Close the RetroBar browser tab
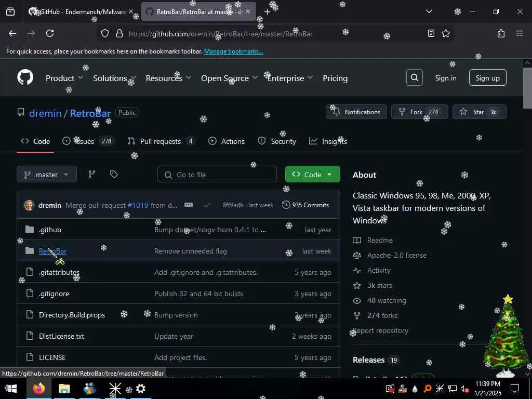Screen dimensions: 532x399 point(248,12)
